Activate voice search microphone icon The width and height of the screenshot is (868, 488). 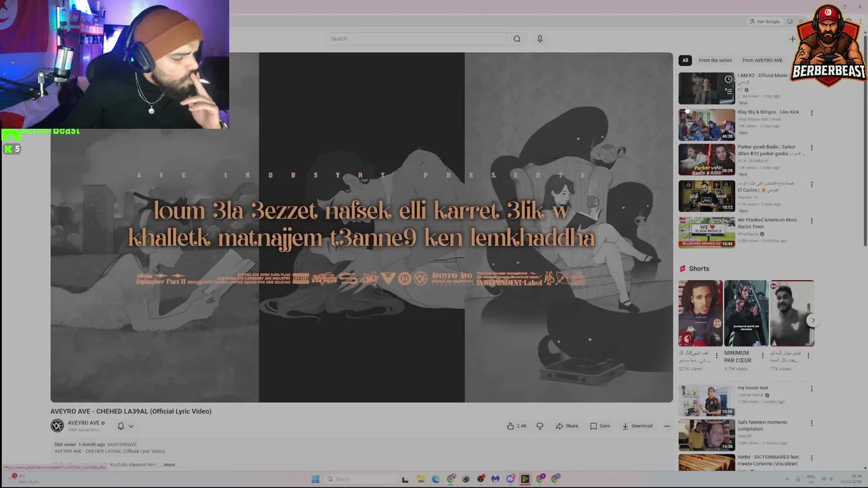[x=540, y=39]
